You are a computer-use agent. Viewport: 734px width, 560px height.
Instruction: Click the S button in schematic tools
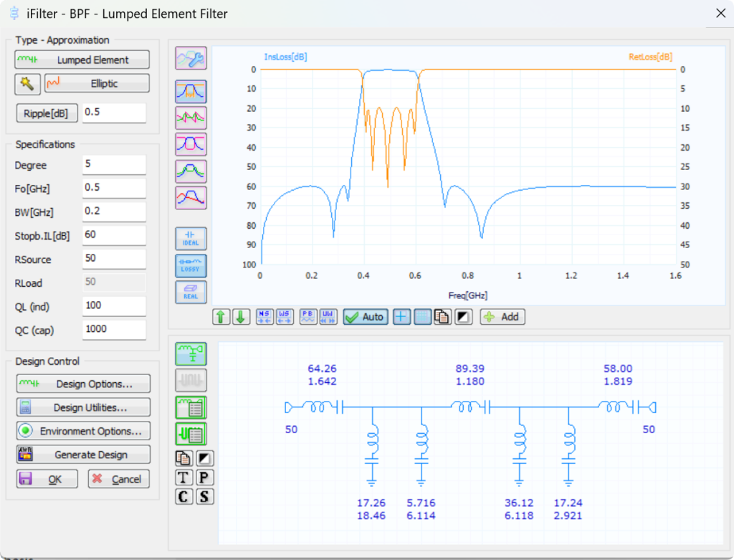204,496
